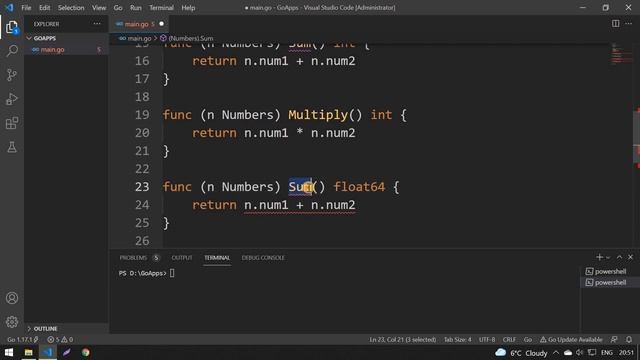Change the CRLF end of line sequence

(509, 340)
